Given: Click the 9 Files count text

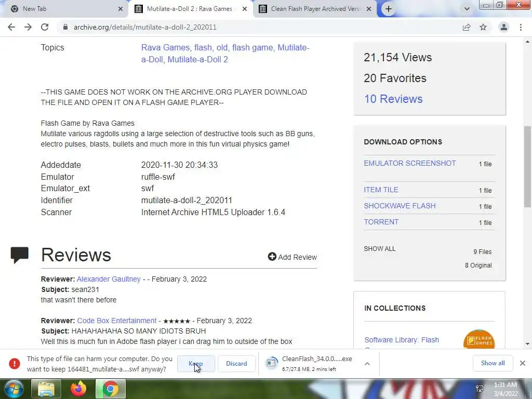Looking at the screenshot, I should coord(483,252).
